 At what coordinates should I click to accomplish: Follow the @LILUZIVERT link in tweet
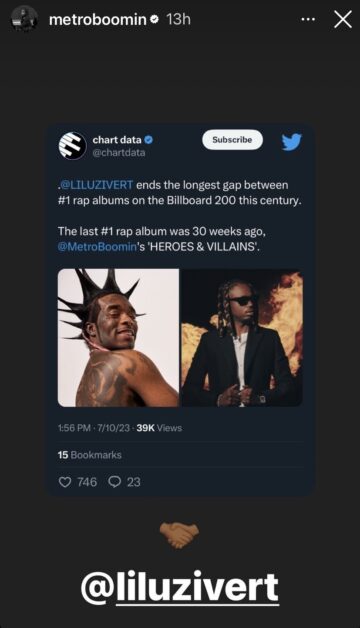tap(96, 185)
